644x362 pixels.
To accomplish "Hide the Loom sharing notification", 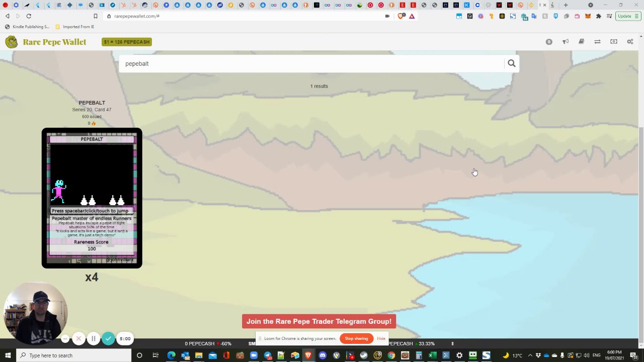I will click(381, 338).
